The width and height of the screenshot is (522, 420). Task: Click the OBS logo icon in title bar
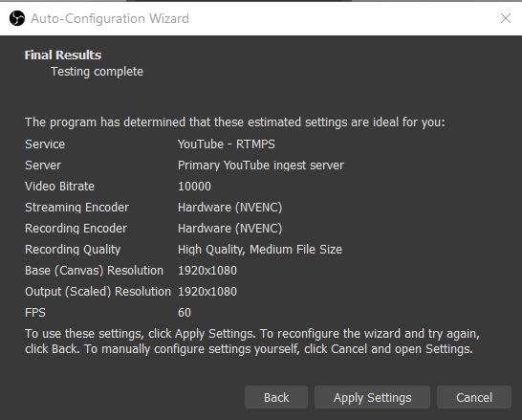[17, 18]
